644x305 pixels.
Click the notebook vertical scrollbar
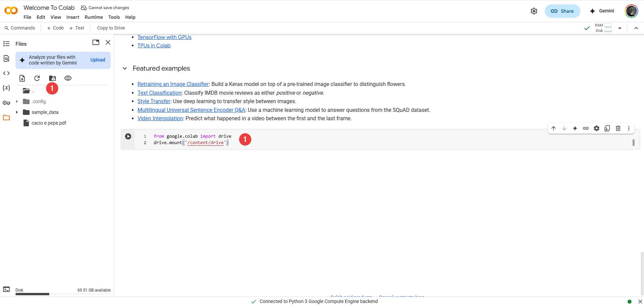(642, 274)
